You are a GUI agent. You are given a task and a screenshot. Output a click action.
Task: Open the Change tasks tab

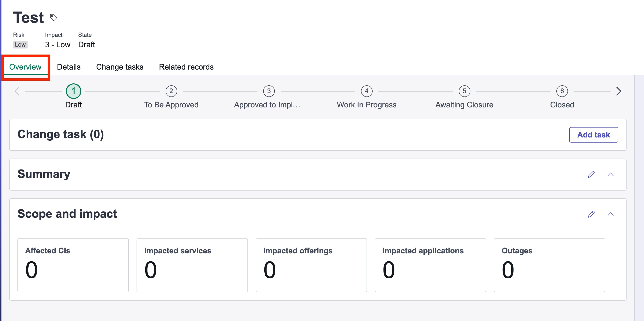click(x=120, y=67)
